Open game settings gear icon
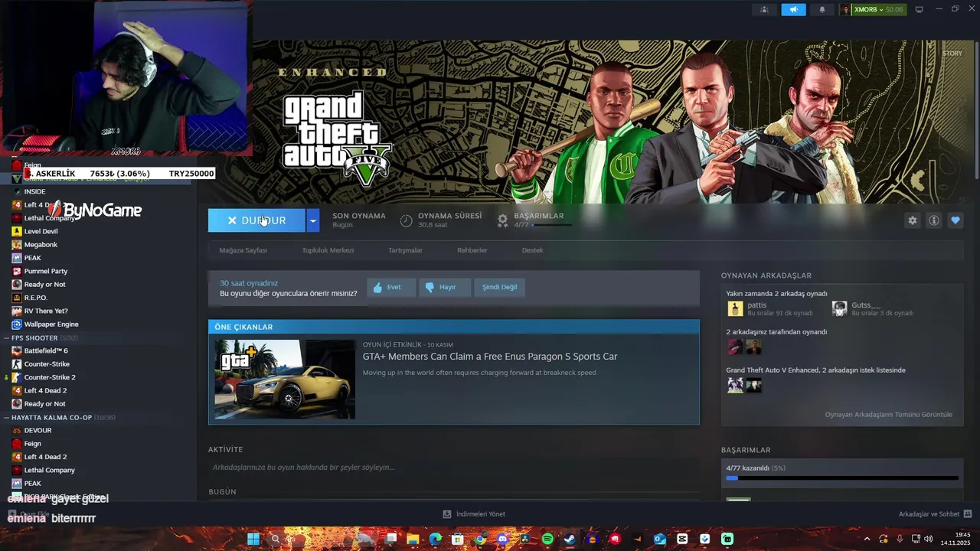Screen dimensions: 980x551 (x=912, y=220)
